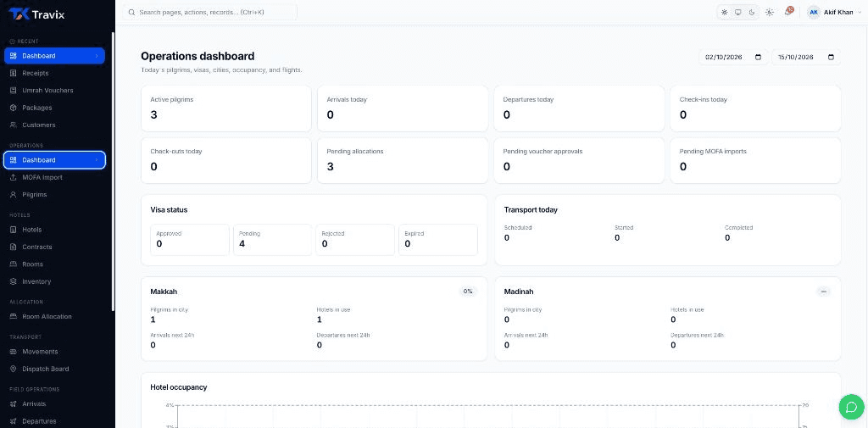Open the Check-ins today card
868x428 pixels.
click(755, 108)
